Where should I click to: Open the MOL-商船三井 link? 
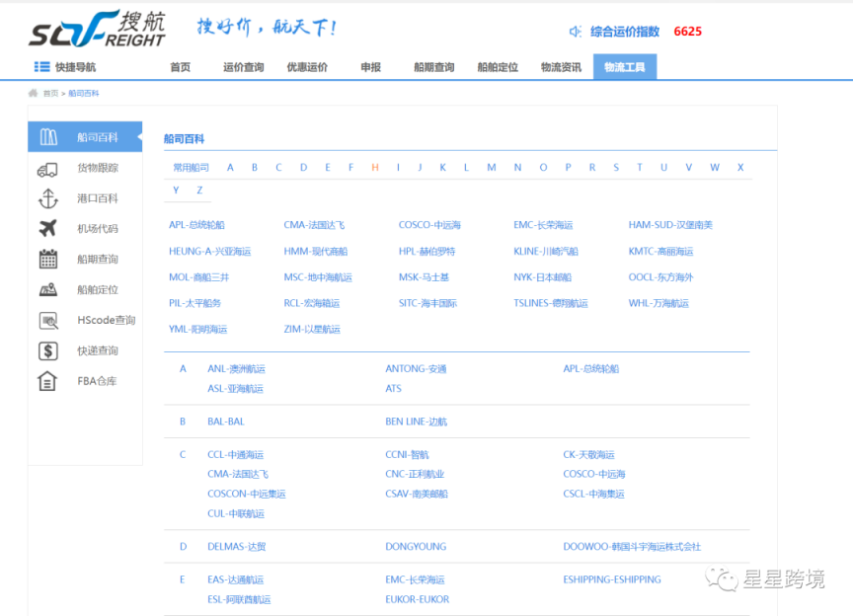tap(199, 277)
